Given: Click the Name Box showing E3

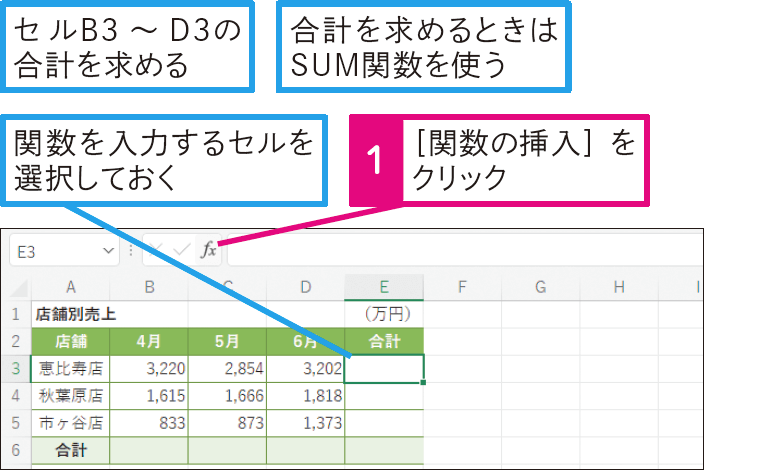Looking at the screenshot, I should tap(64, 250).
